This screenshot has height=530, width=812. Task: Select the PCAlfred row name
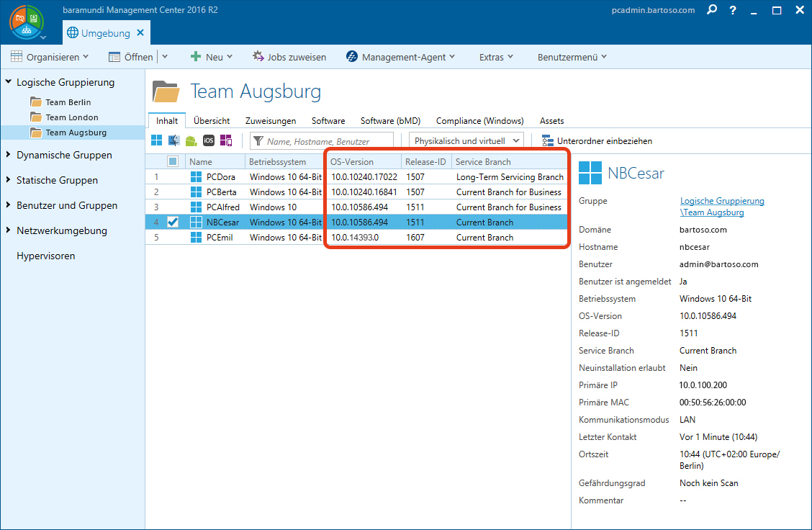click(x=222, y=207)
